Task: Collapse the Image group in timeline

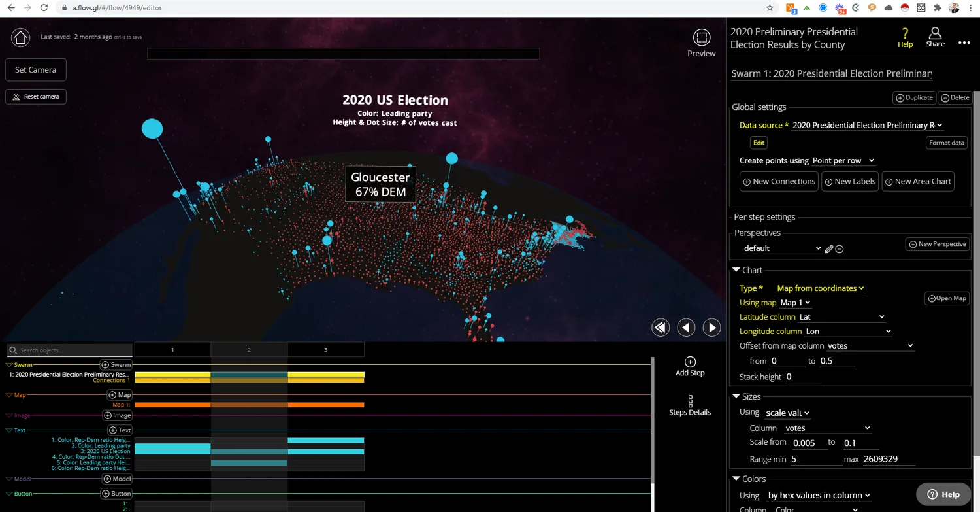Action: tap(9, 416)
